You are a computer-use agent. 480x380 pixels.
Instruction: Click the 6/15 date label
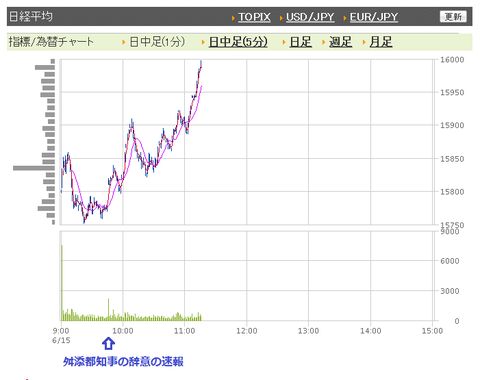point(61,340)
